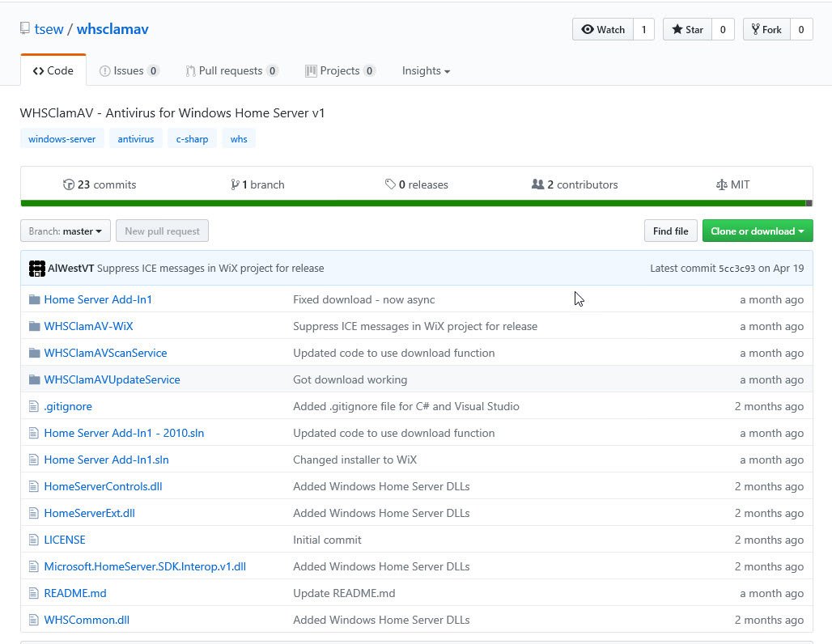Click the WHSClamAVScanService folder icon

point(35,353)
